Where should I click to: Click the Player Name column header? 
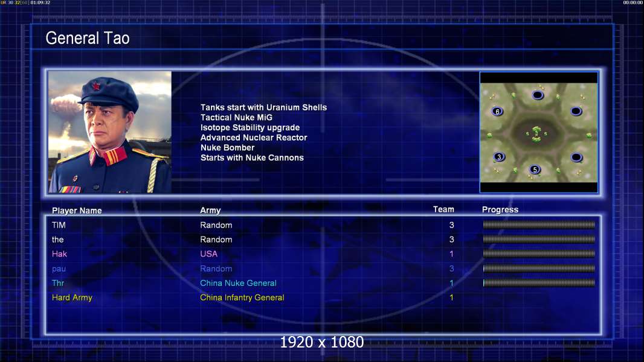(x=77, y=211)
